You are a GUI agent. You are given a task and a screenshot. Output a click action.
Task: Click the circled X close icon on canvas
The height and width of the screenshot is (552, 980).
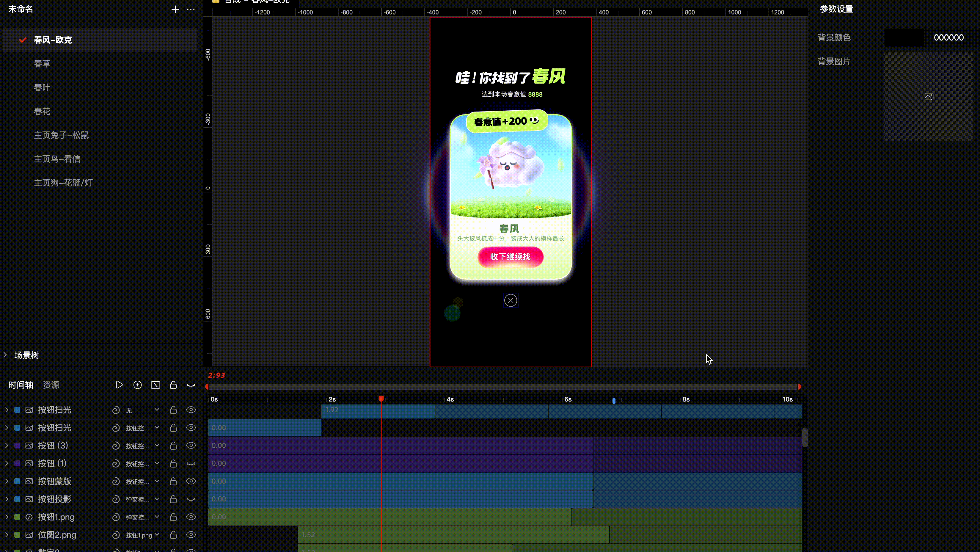(511, 301)
